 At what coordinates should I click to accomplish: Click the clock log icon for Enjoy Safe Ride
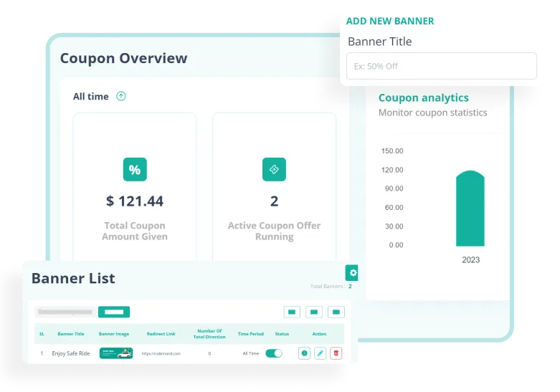pyautogui.click(x=304, y=353)
